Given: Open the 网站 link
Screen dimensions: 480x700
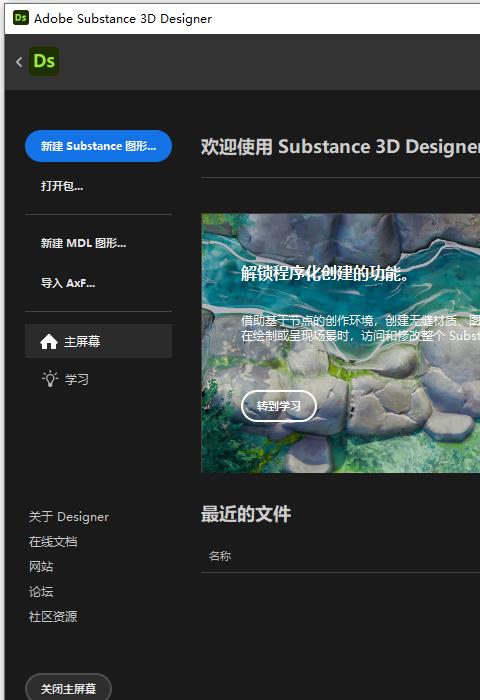Looking at the screenshot, I should (x=41, y=567).
